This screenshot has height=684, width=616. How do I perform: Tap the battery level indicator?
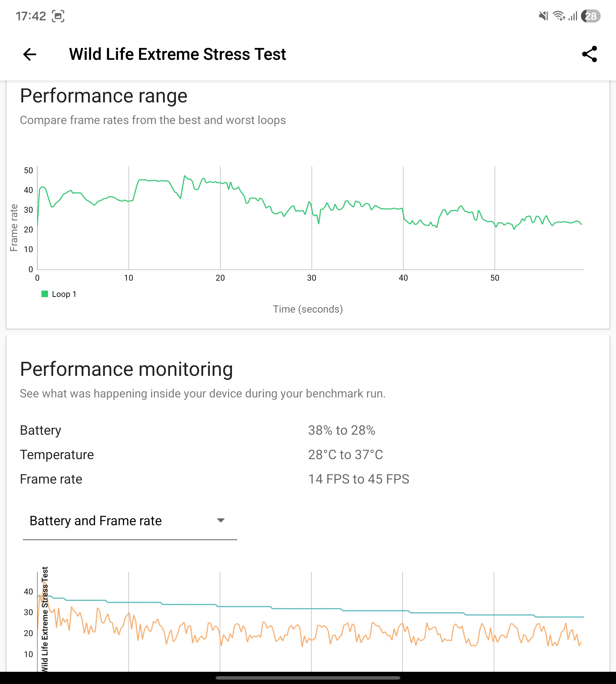[x=590, y=16]
